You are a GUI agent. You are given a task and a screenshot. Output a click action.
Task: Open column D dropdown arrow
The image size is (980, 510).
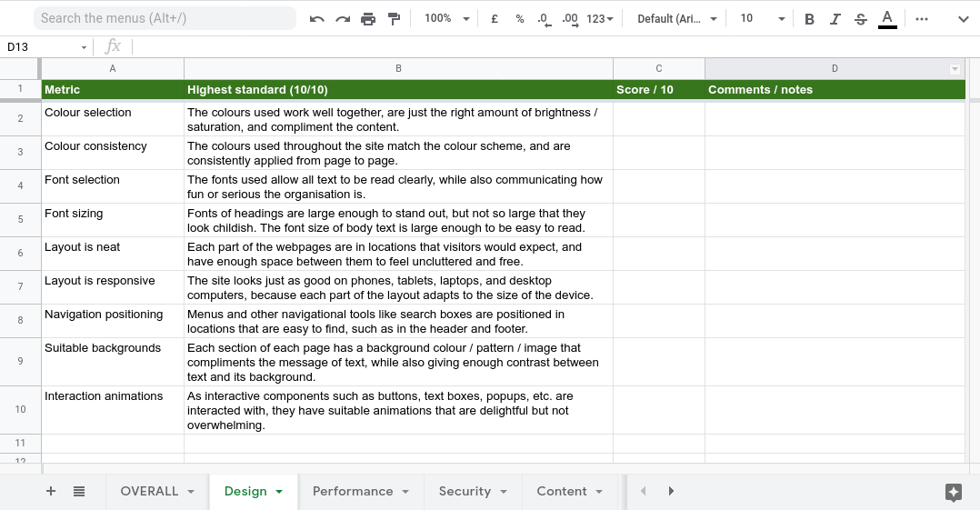(955, 69)
